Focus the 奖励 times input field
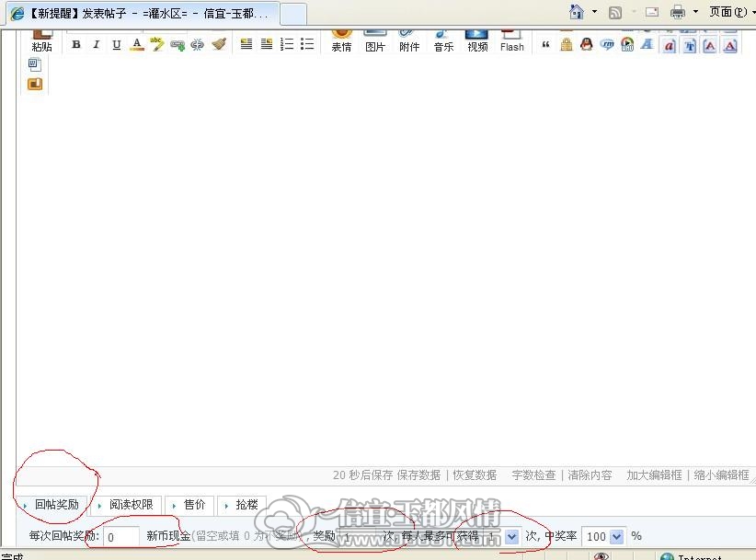This screenshot has width=756, height=560. [361, 536]
